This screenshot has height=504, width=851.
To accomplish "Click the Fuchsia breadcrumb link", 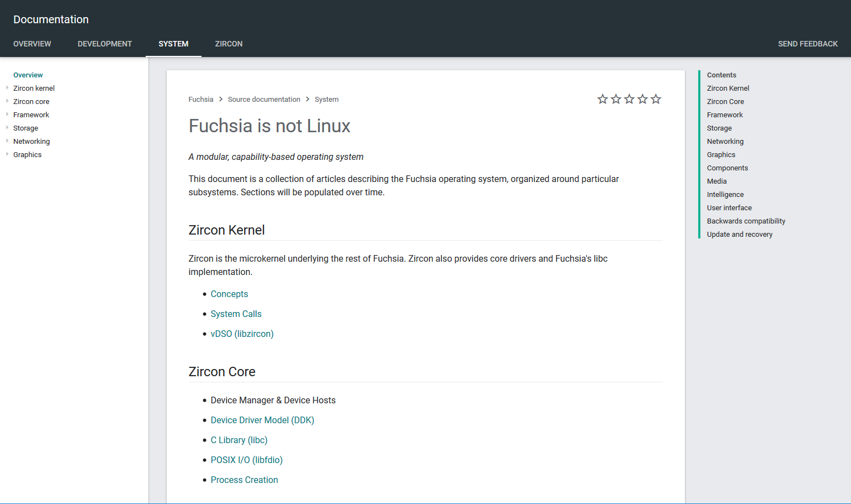I will [200, 100].
